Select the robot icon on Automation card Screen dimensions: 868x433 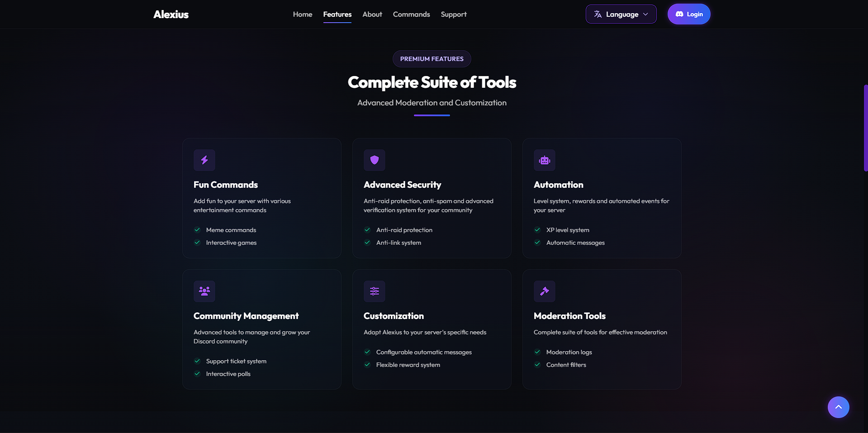[544, 160]
